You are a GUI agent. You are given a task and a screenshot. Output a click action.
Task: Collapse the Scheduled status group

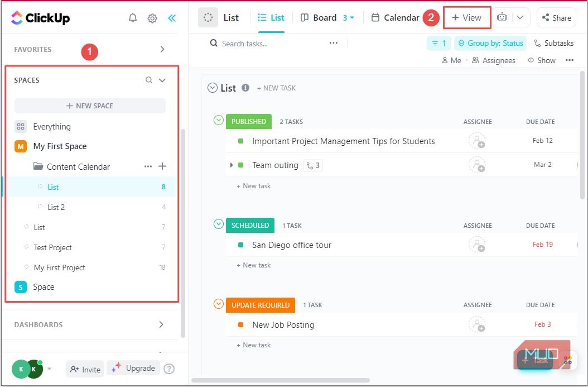(219, 224)
